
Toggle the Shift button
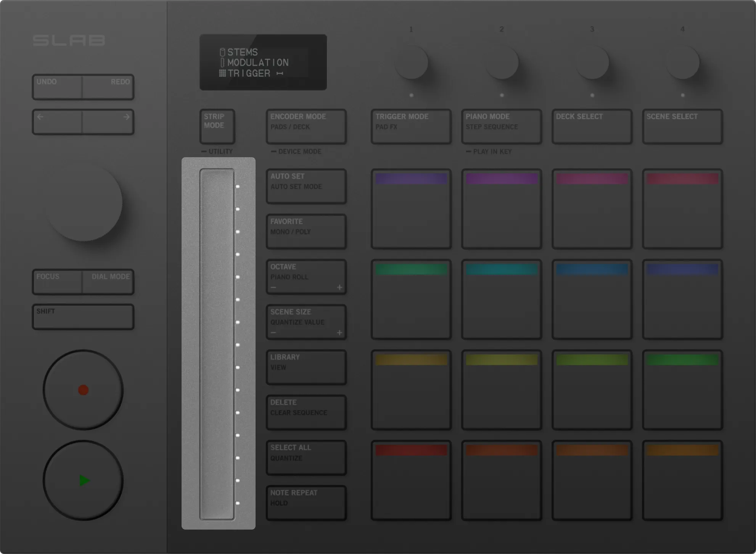(83, 317)
